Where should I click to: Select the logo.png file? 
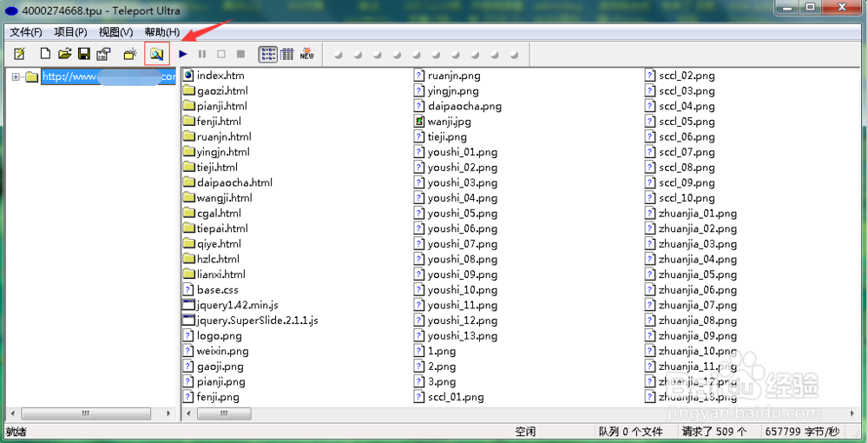213,335
